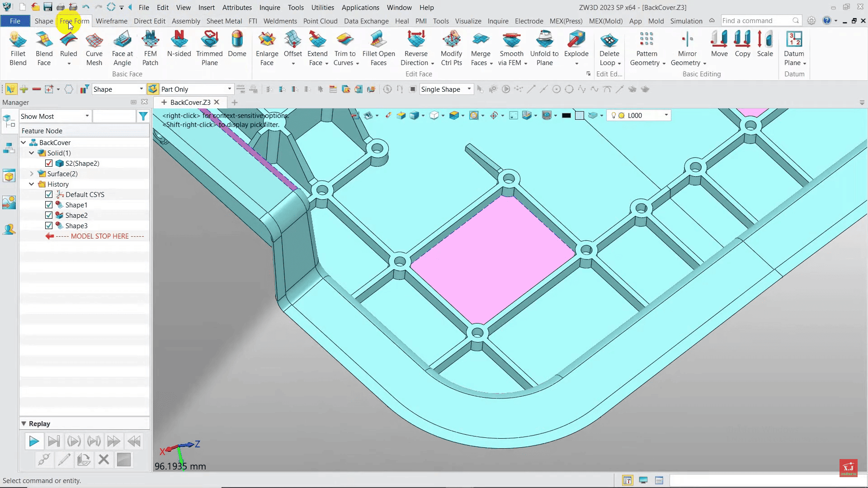
Task: Expand the Surface(2) tree node
Action: [32, 174]
